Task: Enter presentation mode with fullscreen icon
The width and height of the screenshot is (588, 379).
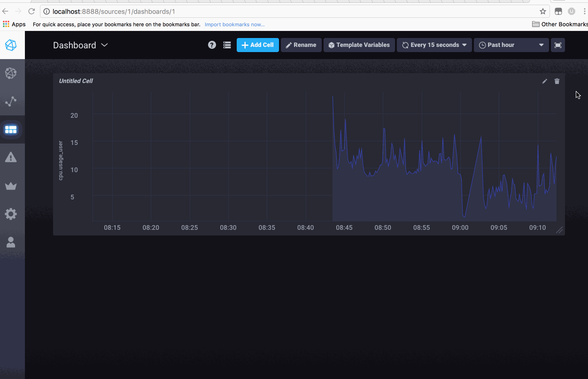Action: 558,45
